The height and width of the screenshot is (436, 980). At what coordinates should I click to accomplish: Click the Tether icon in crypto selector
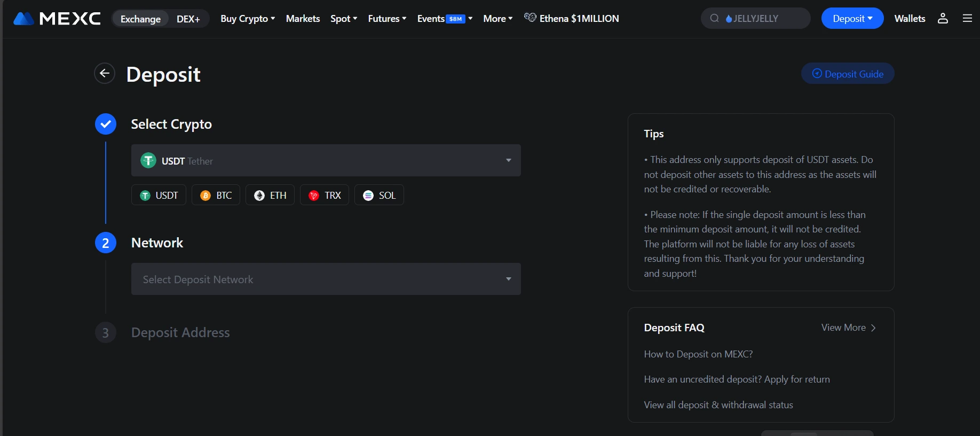point(148,160)
